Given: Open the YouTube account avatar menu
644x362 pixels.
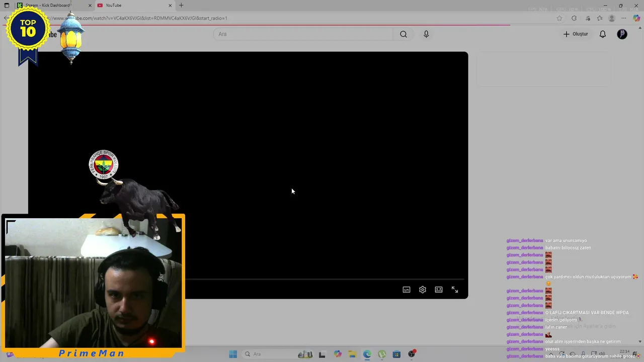Looking at the screenshot, I should coord(622,34).
